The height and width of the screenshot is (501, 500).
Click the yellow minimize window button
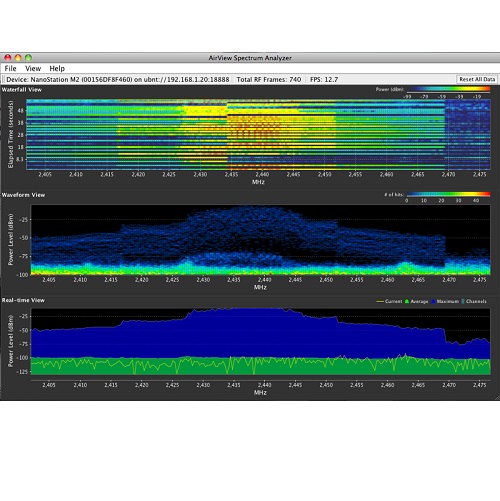(x=18, y=58)
